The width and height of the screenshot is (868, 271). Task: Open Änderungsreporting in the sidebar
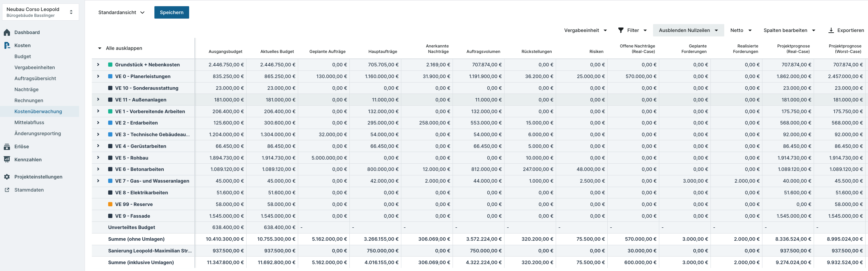click(38, 133)
